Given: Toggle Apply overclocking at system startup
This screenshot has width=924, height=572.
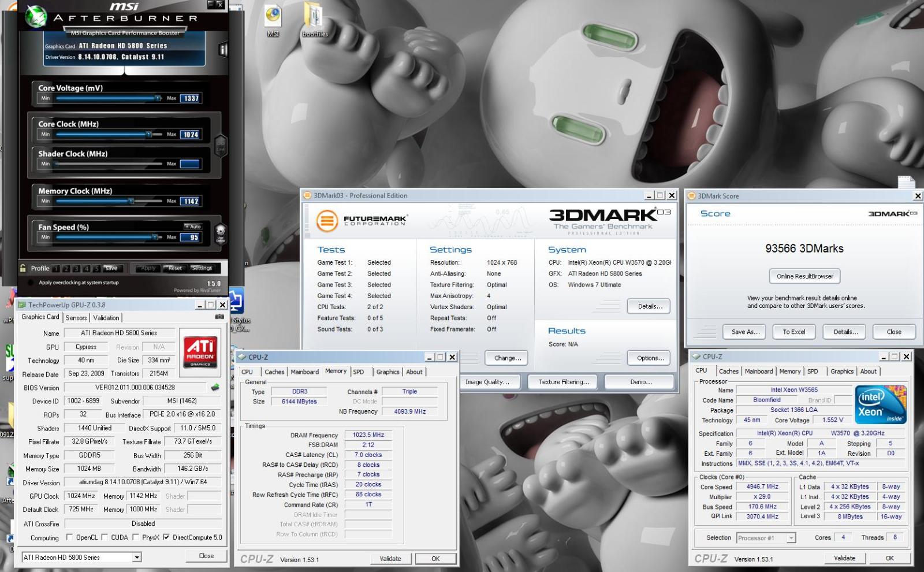Looking at the screenshot, I should (30, 283).
